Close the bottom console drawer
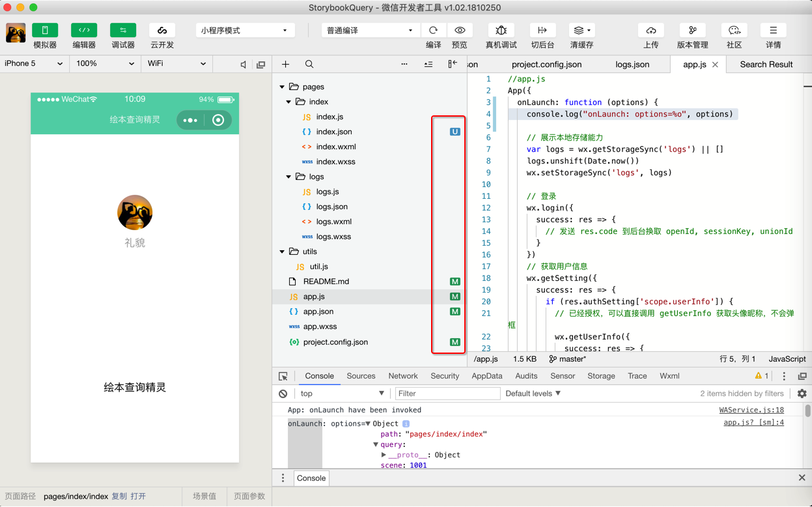The width and height of the screenshot is (812, 507). [802, 478]
